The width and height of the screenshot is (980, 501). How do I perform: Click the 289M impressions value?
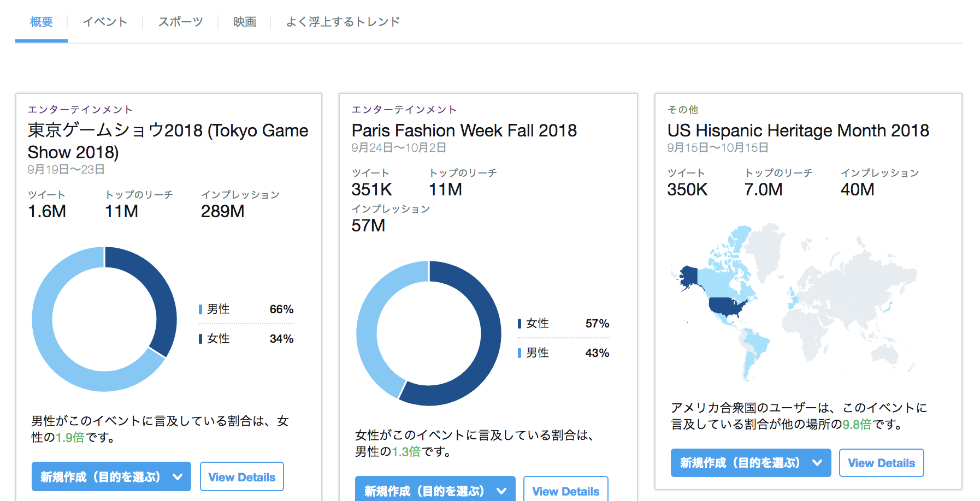(x=223, y=211)
